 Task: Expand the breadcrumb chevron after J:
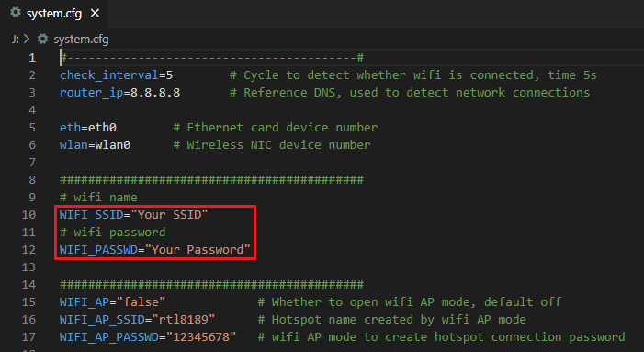tap(27, 39)
